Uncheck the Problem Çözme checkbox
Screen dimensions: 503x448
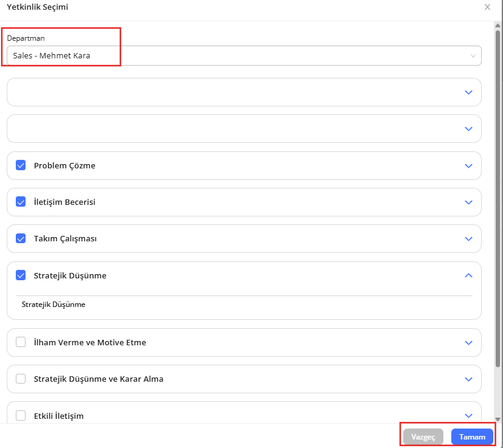(x=21, y=165)
